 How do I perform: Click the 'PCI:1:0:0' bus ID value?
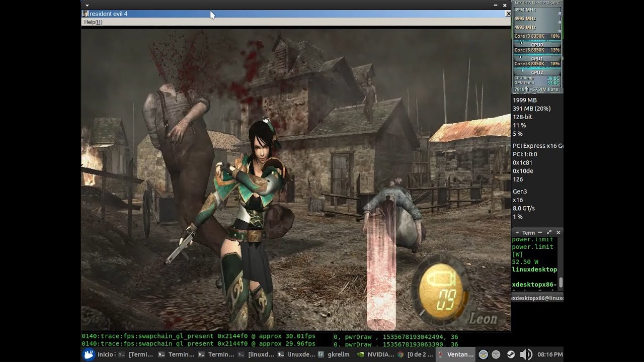(x=525, y=154)
